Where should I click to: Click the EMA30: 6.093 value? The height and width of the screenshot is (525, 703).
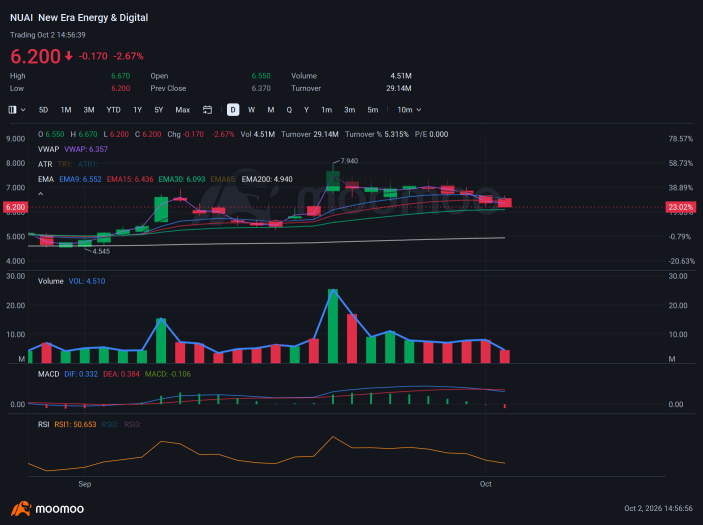182,179
